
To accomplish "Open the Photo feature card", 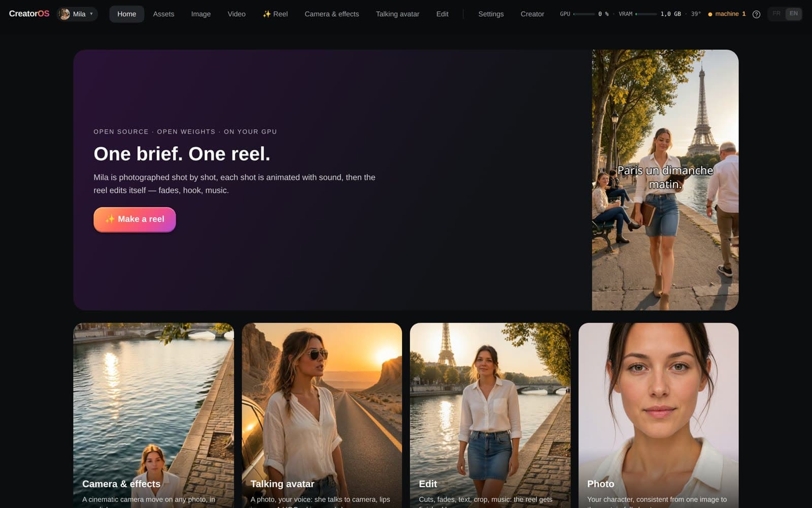I will (x=658, y=415).
